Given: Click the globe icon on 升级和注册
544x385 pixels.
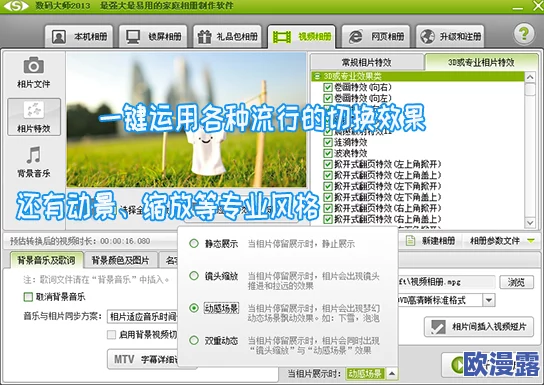Looking at the screenshot, I should [x=427, y=36].
